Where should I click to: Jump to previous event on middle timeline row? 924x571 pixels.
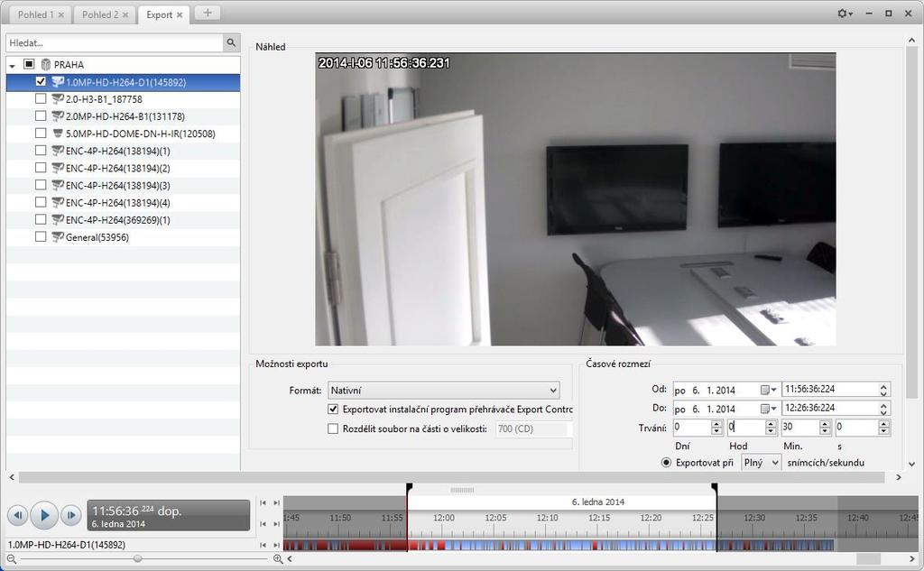tap(263, 524)
